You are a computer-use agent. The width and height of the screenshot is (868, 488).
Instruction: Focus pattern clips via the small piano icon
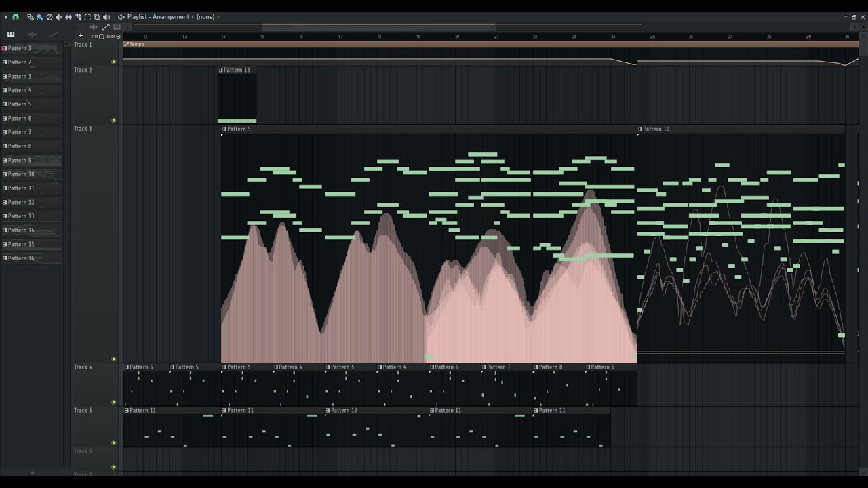[x=117, y=27]
